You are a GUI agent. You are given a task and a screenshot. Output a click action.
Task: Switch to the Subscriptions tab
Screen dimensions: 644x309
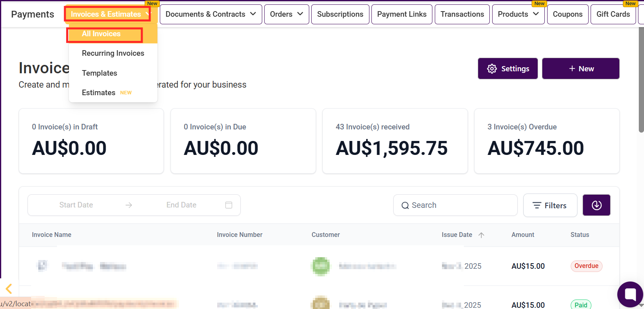pos(340,14)
